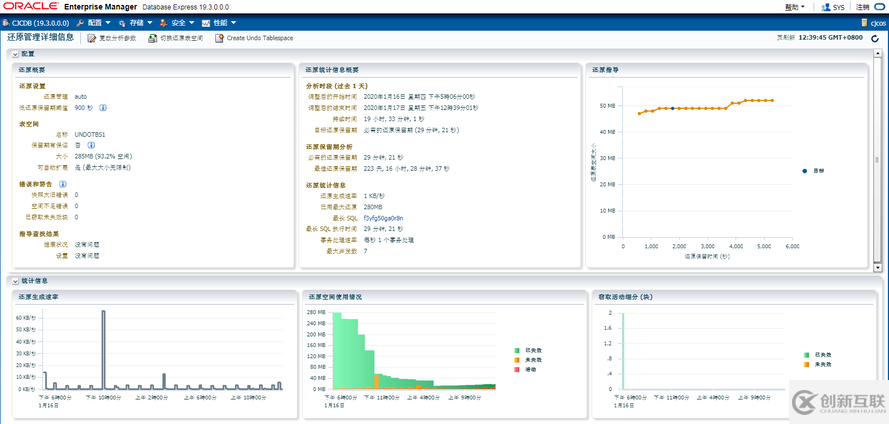Click the cjcos host server icon

tap(865, 23)
